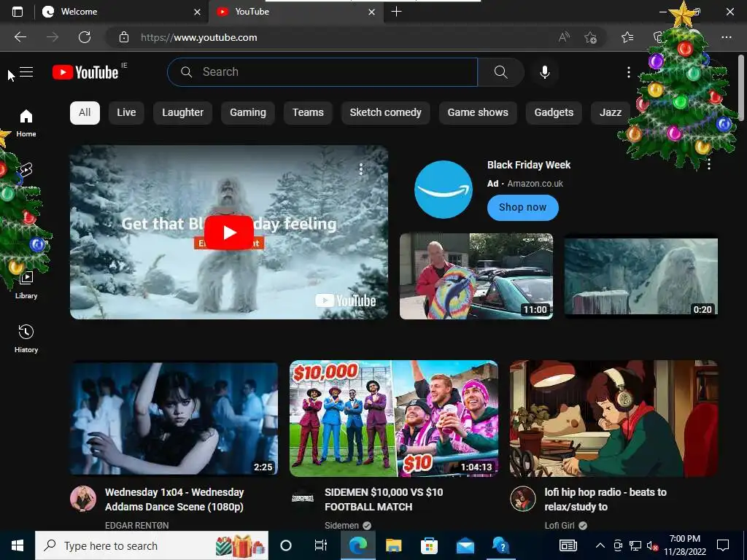Refresh the browser page

pos(85,37)
